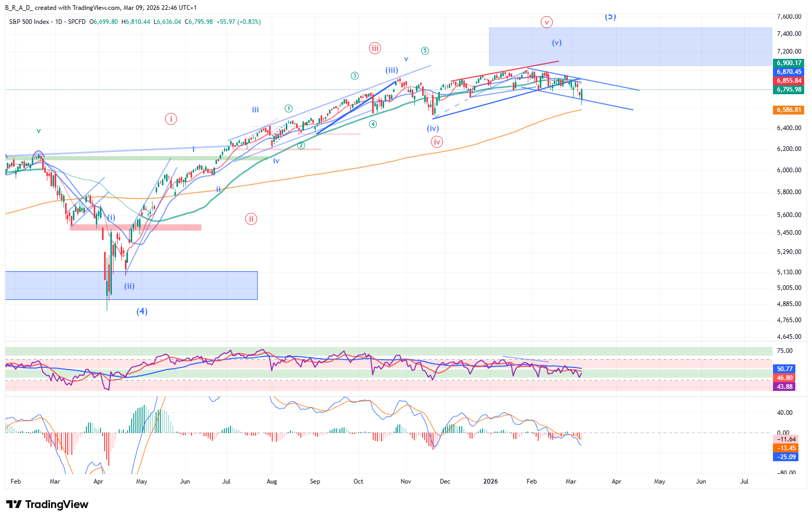Click the purple 43.88 RSI value label
Image resolution: width=812 pixels, height=520 pixels.
pos(785,387)
